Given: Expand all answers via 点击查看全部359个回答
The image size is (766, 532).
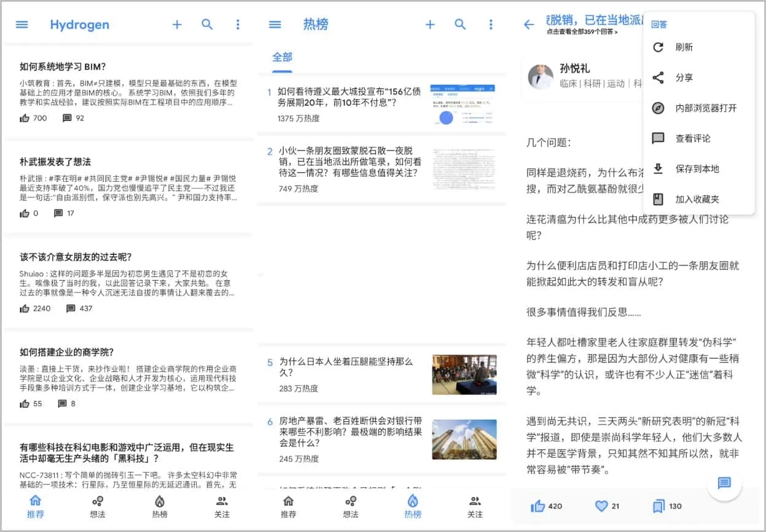Looking at the screenshot, I should point(582,32).
